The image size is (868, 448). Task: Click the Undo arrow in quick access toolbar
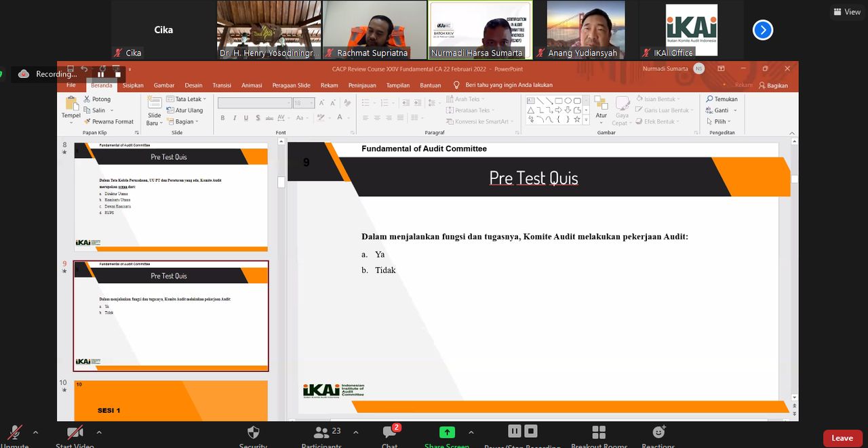click(x=84, y=68)
